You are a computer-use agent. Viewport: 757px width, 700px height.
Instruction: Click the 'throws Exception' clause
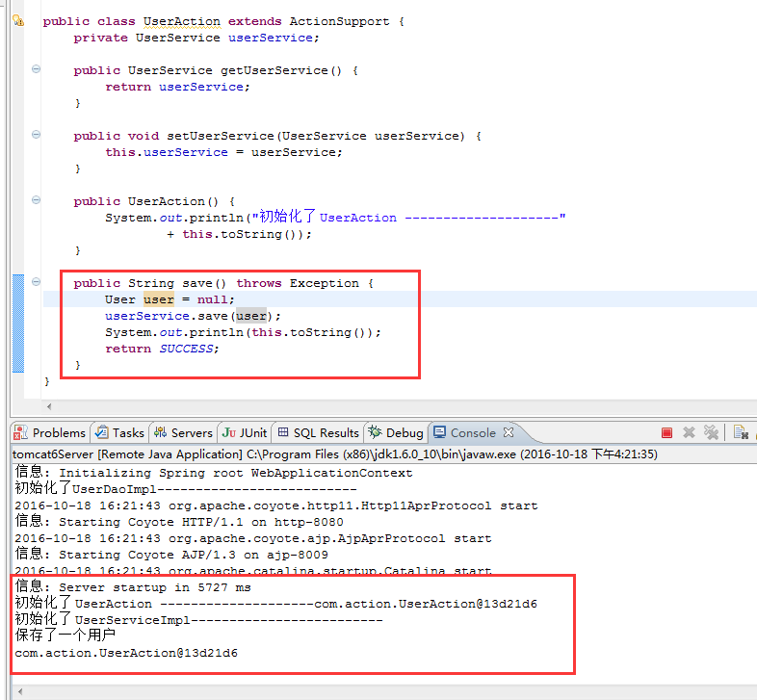coord(298,283)
